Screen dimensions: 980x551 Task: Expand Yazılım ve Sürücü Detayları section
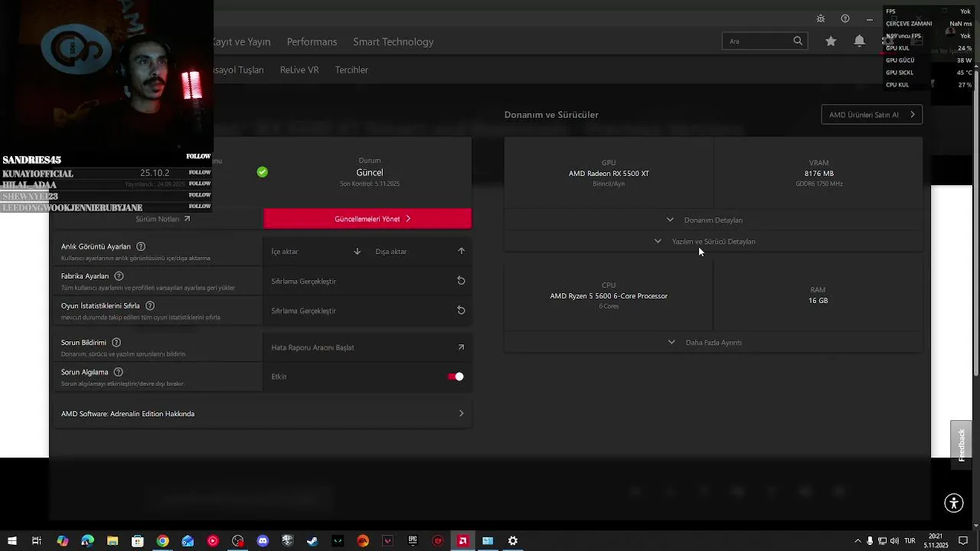(713, 242)
